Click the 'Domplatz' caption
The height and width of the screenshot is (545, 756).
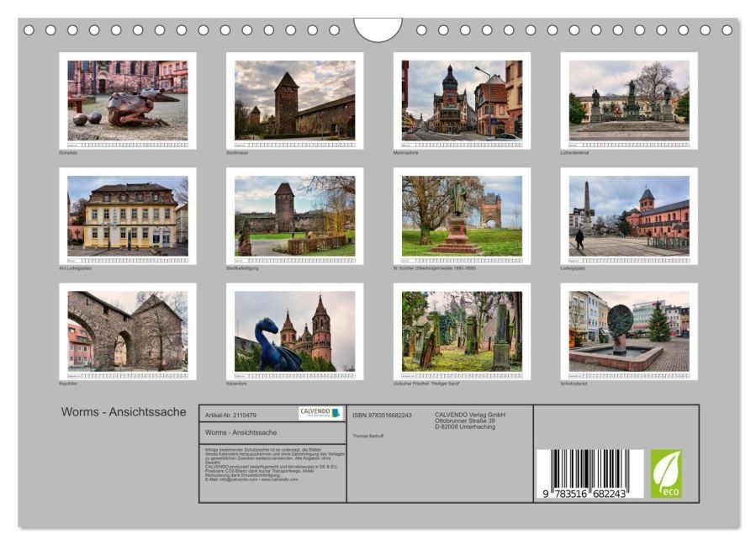click(68, 153)
